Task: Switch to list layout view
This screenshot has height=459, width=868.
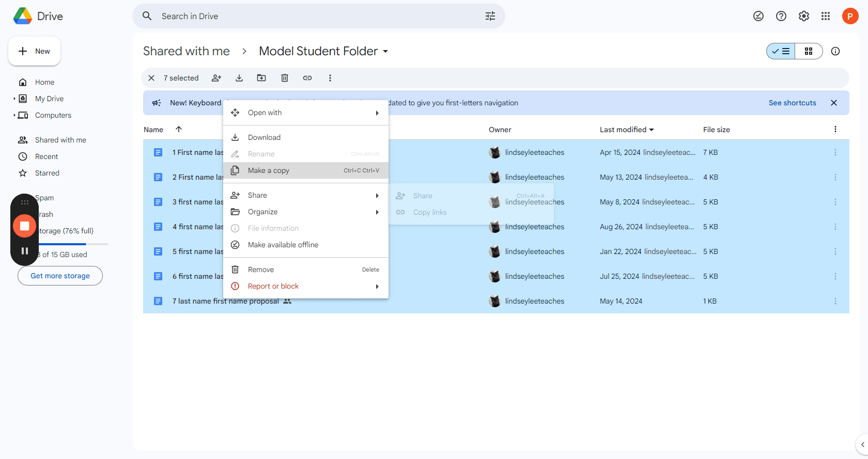Action: pos(781,51)
